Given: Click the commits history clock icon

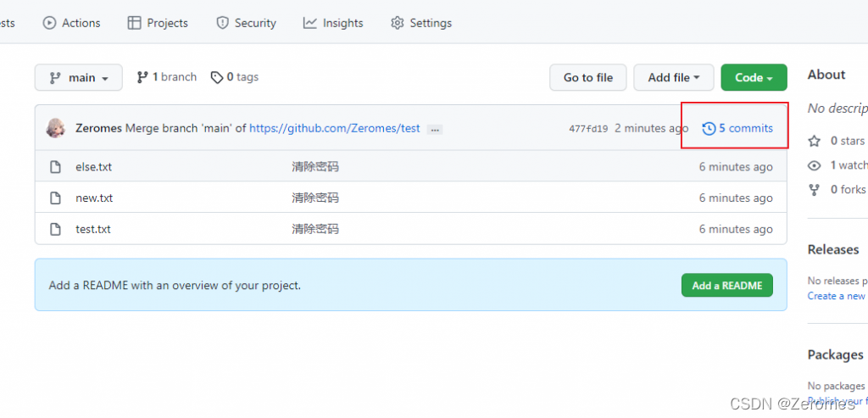Looking at the screenshot, I should click(x=709, y=128).
